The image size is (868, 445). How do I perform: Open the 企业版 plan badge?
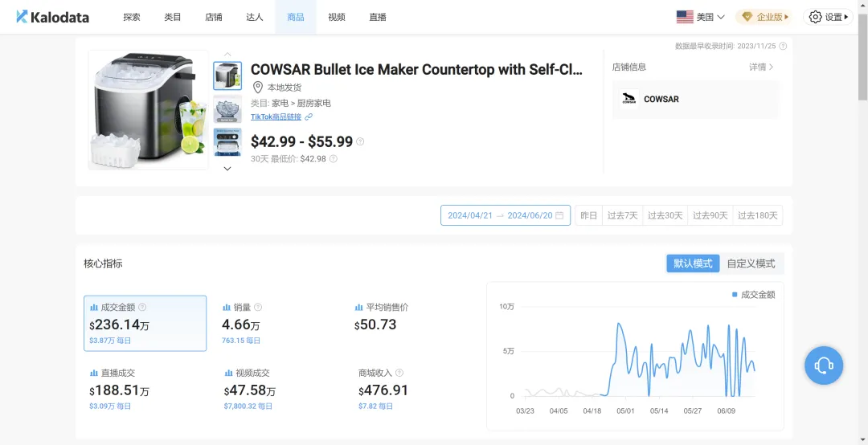click(764, 17)
